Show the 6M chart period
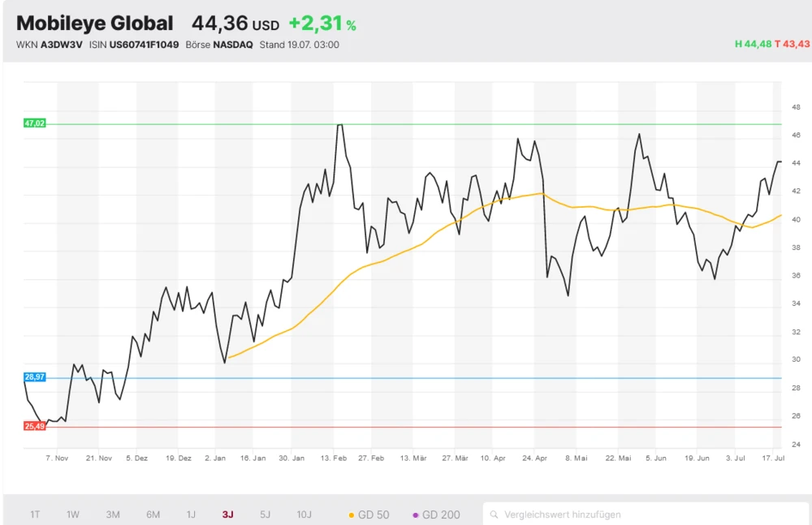 (153, 514)
